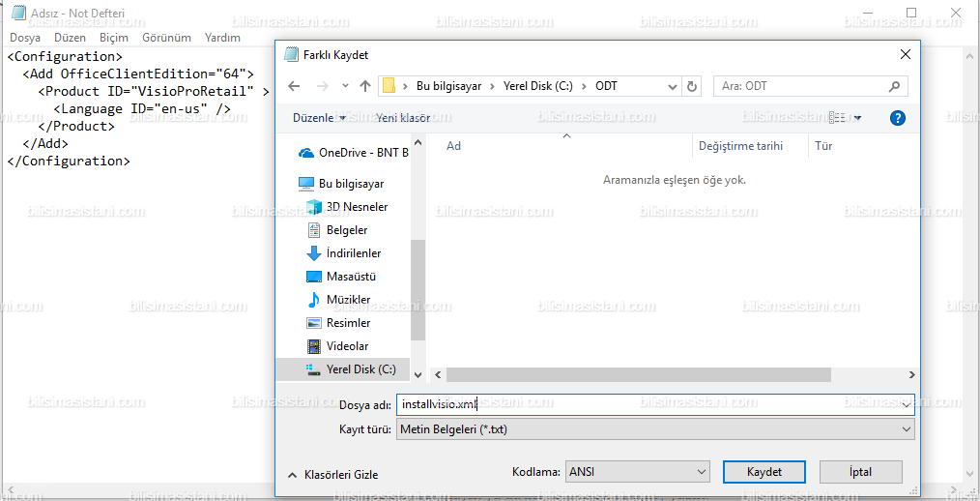
Task: Open Kayıt türü file type dropdown
Action: 655,429
